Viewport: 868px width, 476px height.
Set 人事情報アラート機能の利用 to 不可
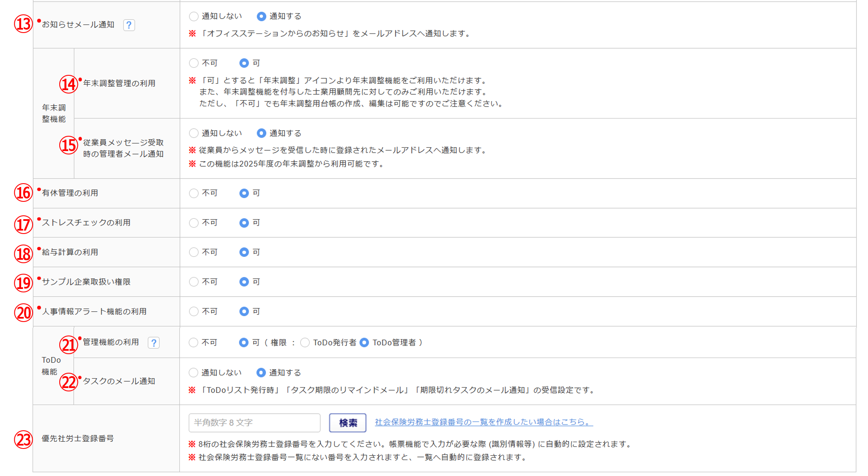[194, 312]
